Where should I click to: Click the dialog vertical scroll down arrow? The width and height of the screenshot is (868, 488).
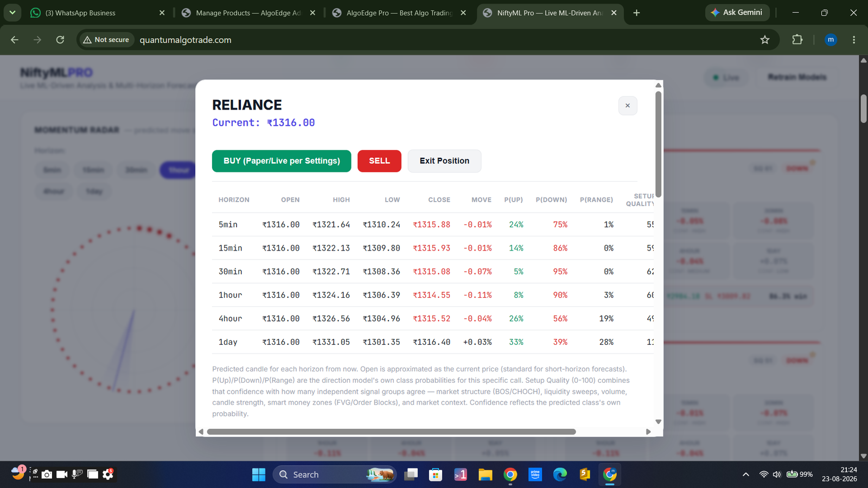658,422
